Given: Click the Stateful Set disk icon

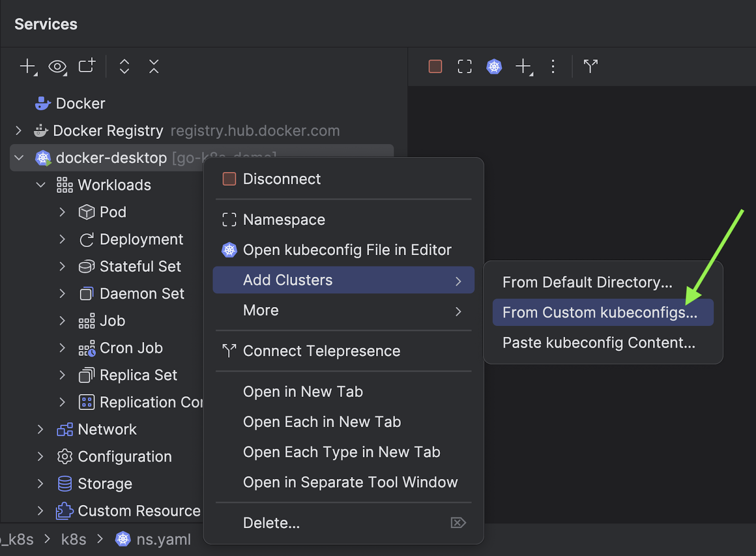Looking at the screenshot, I should (86, 266).
